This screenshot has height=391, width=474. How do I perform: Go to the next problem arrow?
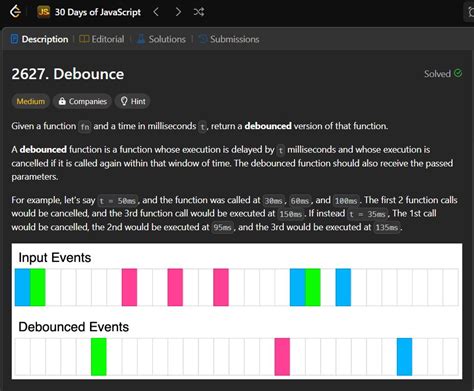coord(178,12)
